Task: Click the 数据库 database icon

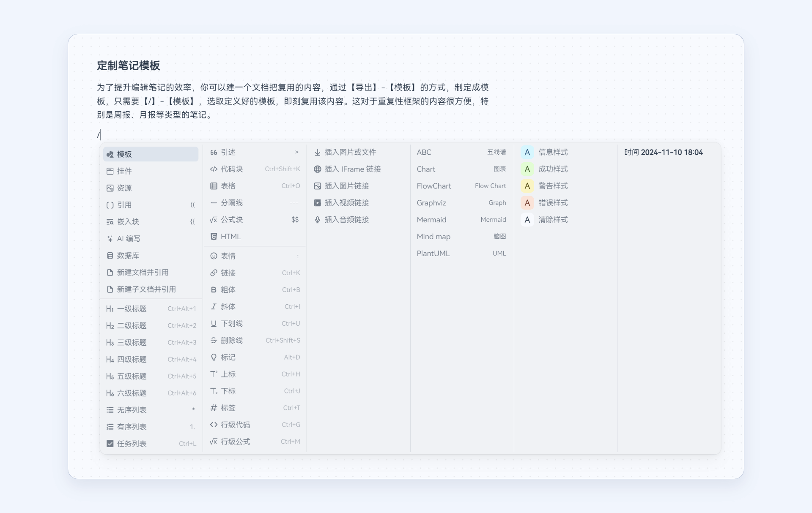Action: tap(110, 256)
